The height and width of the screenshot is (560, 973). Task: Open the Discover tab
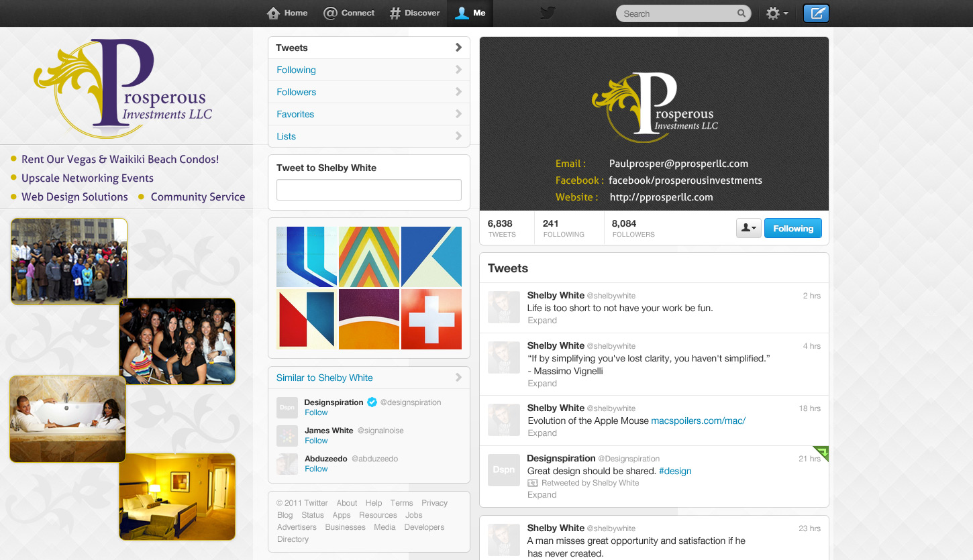415,13
